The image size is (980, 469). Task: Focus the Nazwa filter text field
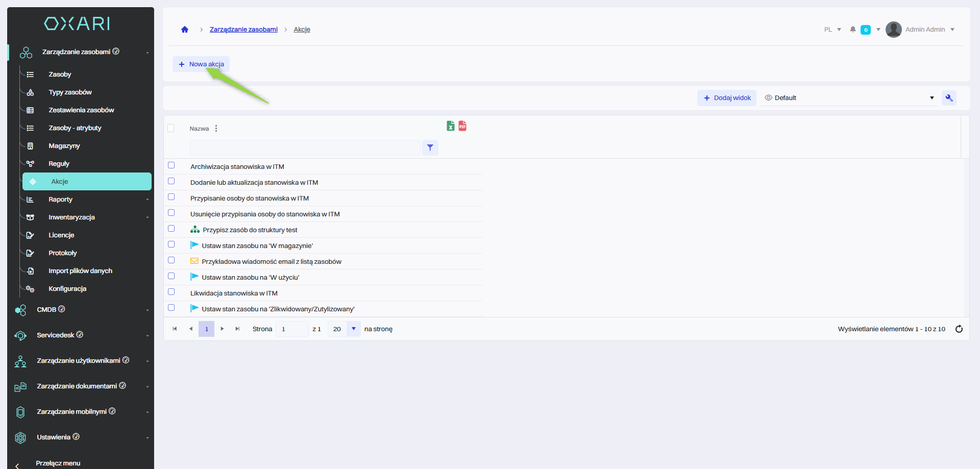305,148
